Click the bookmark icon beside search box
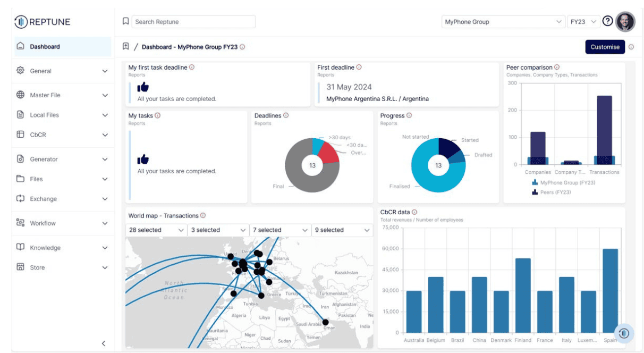This screenshot has height=353, width=644. [x=126, y=21]
